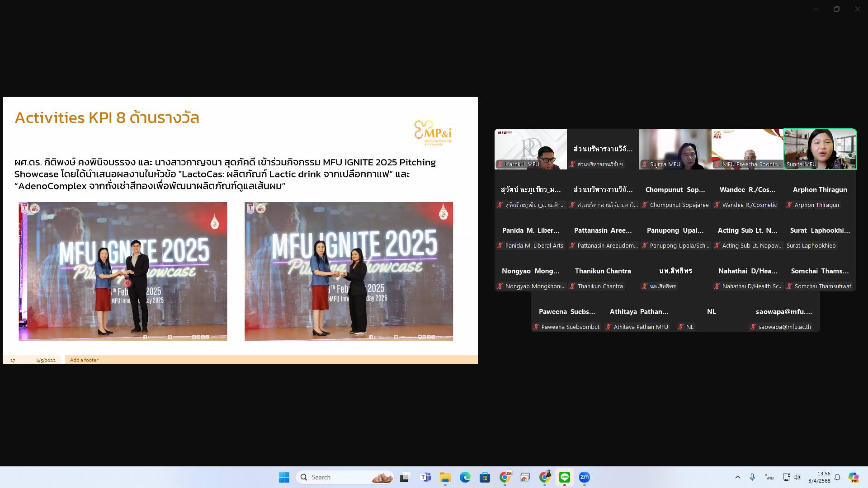Click the second Chrome taskbar icon with profile photo
Image resolution: width=868 pixels, height=488 pixels.
point(545,477)
